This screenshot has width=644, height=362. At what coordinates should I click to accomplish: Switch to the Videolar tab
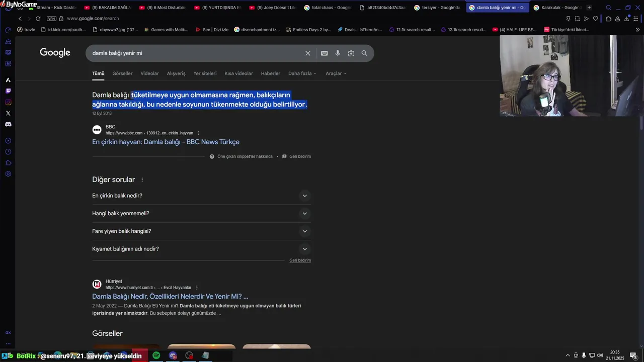click(149, 73)
